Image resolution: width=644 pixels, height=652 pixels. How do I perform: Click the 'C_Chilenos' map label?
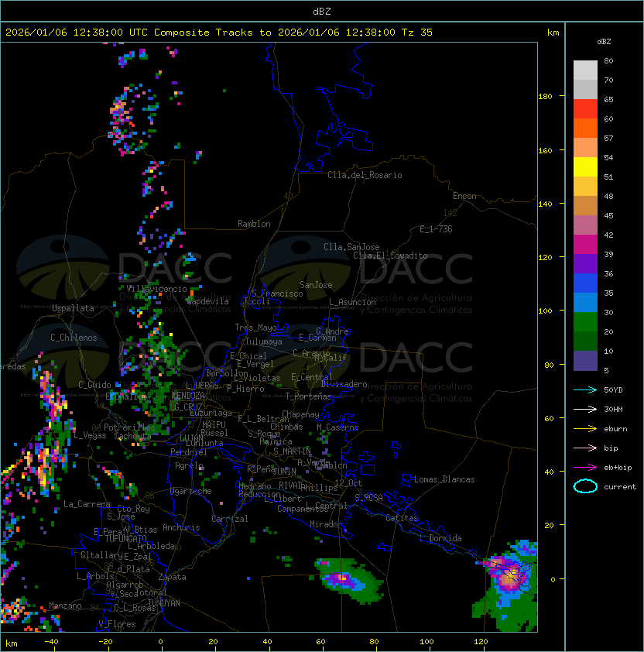click(74, 338)
